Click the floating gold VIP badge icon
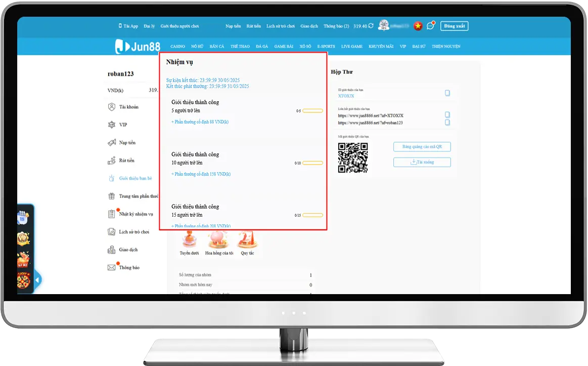 coord(23,238)
